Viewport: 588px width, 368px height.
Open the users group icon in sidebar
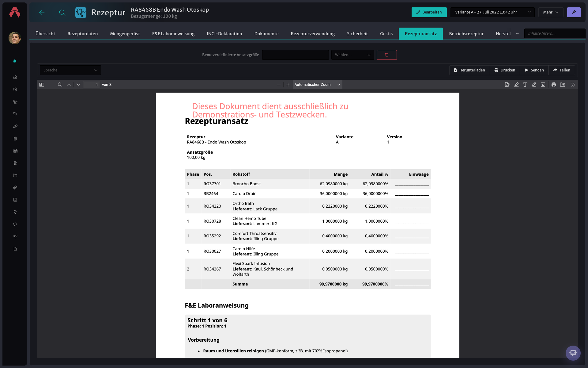pyautogui.click(x=15, y=102)
